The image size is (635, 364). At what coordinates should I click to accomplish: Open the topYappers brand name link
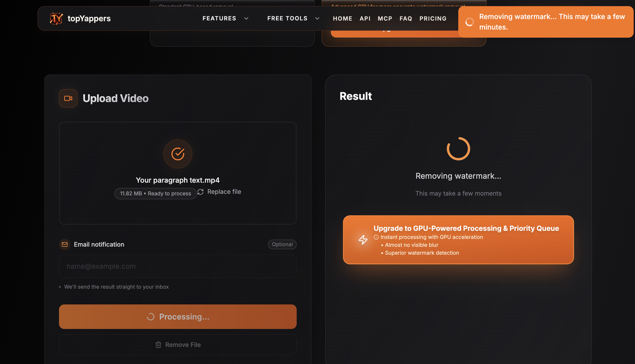click(89, 19)
